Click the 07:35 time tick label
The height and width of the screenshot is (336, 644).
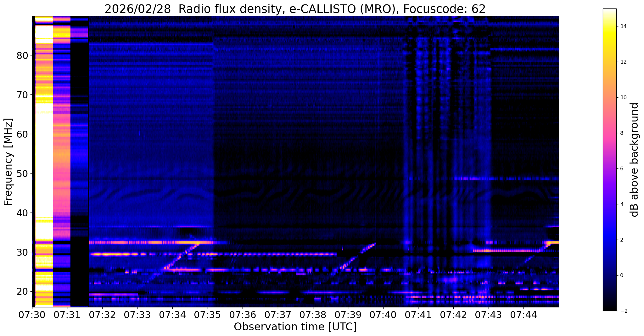coord(208,315)
